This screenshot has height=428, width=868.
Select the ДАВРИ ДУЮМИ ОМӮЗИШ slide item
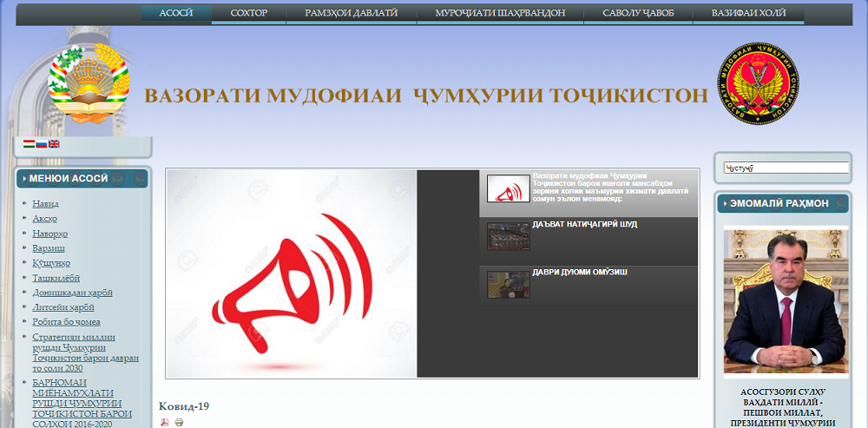579,273
